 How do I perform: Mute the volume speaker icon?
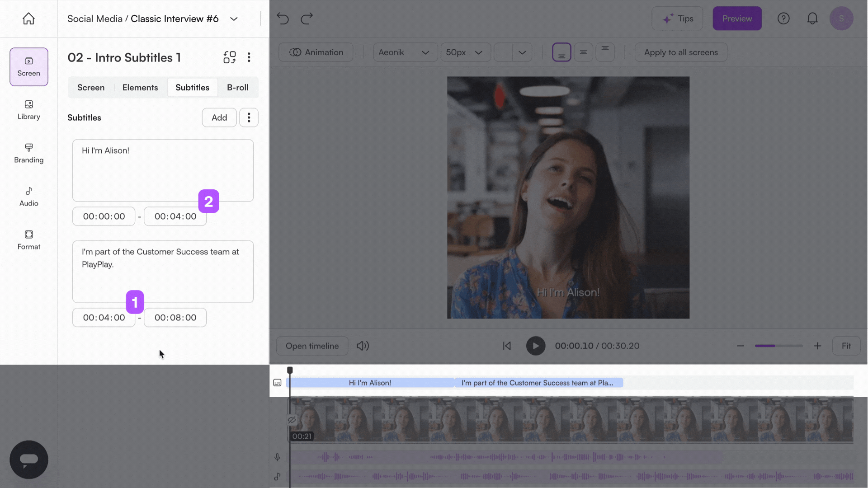coord(363,346)
